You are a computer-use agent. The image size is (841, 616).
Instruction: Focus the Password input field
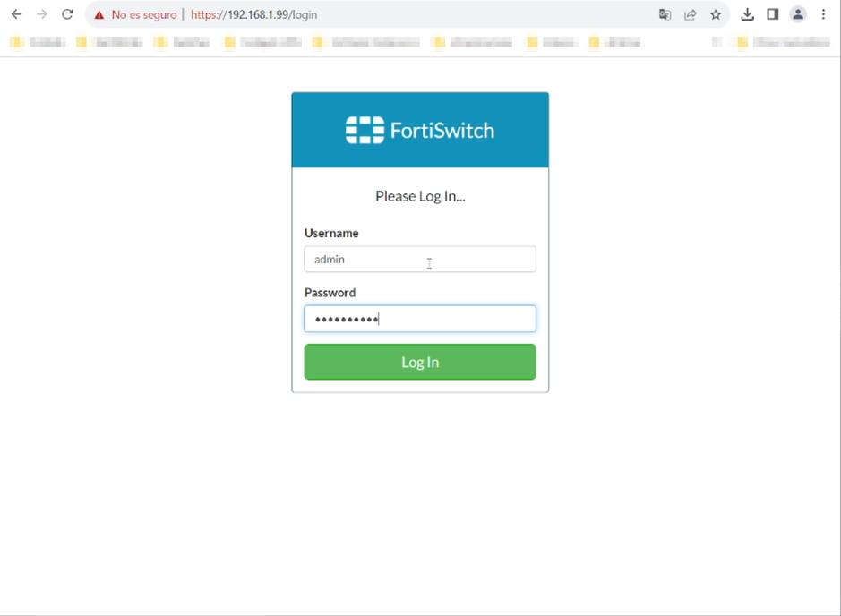click(x=420, y=319)
